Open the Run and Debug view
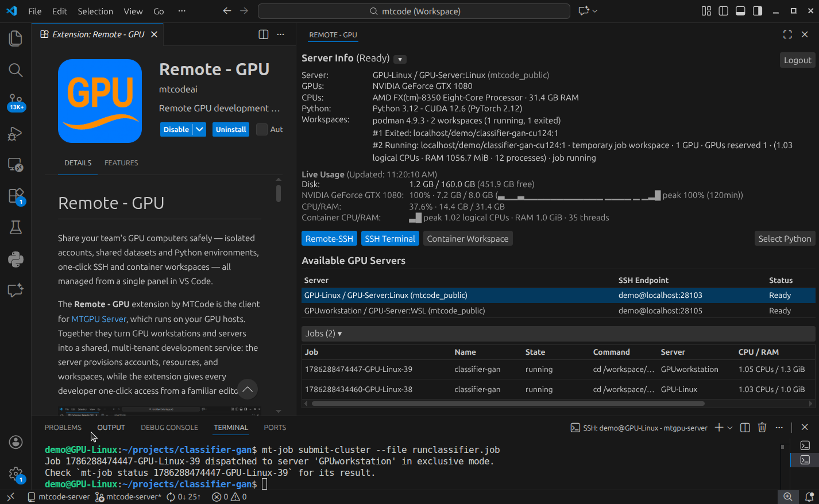 click(x=16, y=133)
